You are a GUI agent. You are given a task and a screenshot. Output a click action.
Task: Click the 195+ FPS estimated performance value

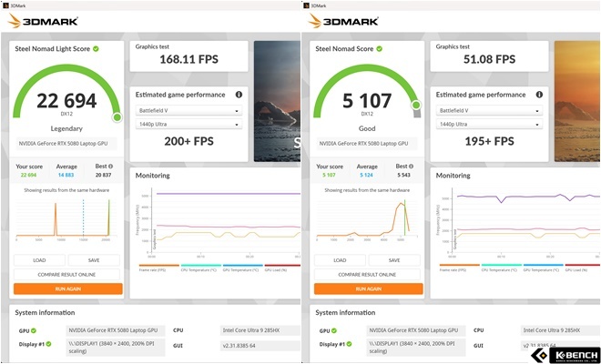click(490, 141)
